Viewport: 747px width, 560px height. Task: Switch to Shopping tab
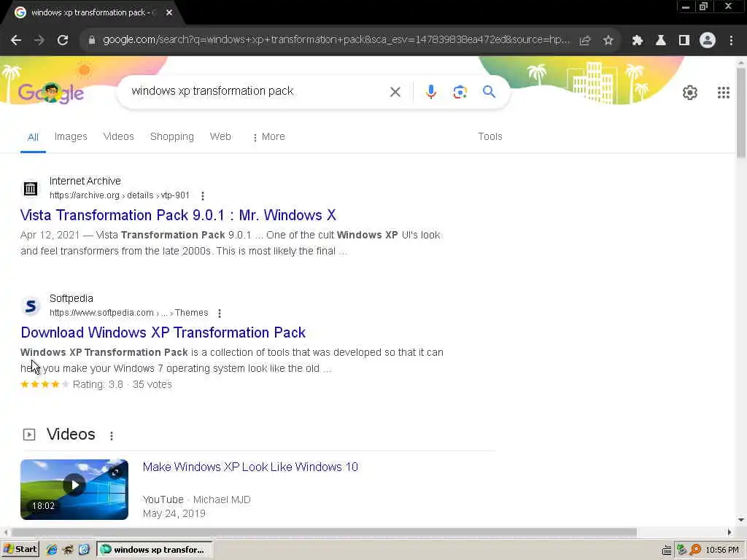172,136
